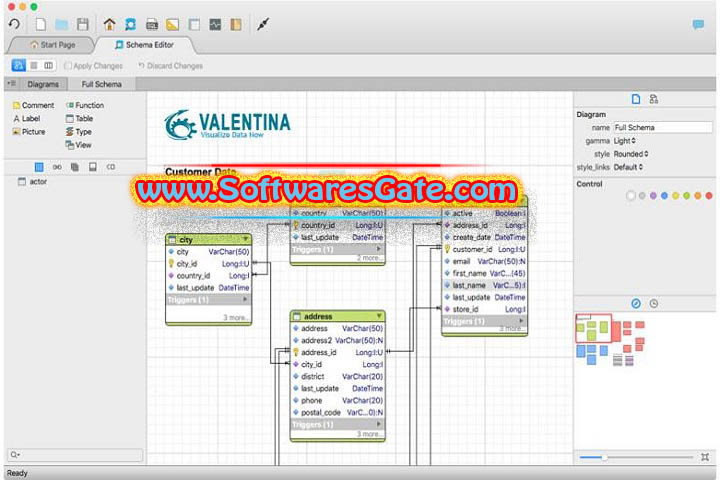Image resolution: width=720 pixels, height=480 pixels.
Task: Click the search field at bottom left
Action: click(75, 455)
